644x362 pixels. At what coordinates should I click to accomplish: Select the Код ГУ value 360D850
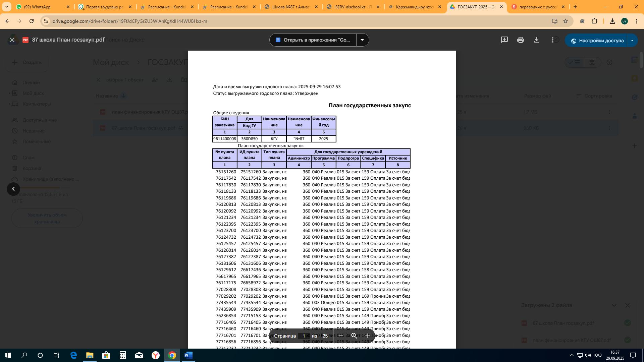(249, 139)
